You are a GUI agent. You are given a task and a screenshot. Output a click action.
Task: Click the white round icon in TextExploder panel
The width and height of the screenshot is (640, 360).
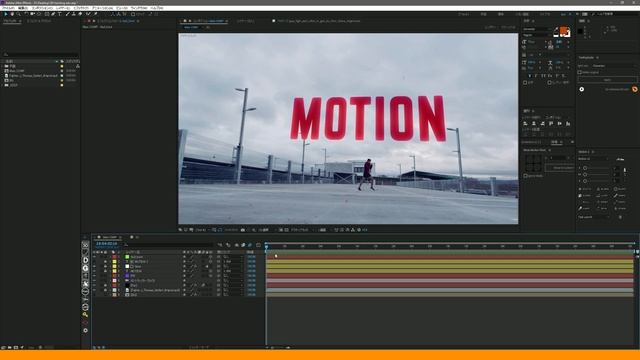[582, 89]
